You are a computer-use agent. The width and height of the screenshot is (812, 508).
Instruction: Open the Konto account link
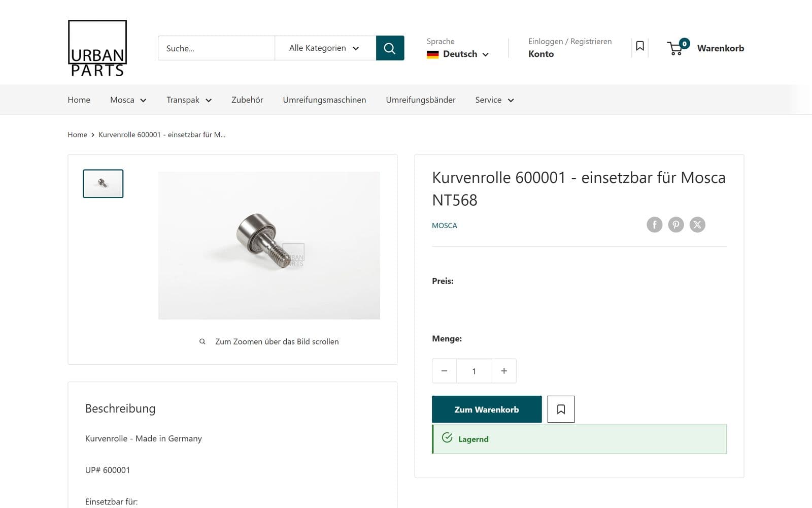pos(541,54)
